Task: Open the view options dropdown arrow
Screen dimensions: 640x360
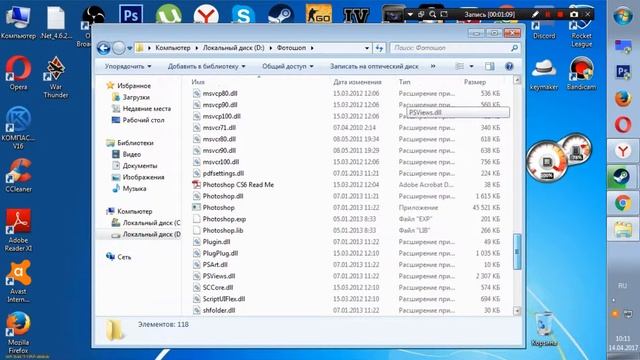Action: 471,66
